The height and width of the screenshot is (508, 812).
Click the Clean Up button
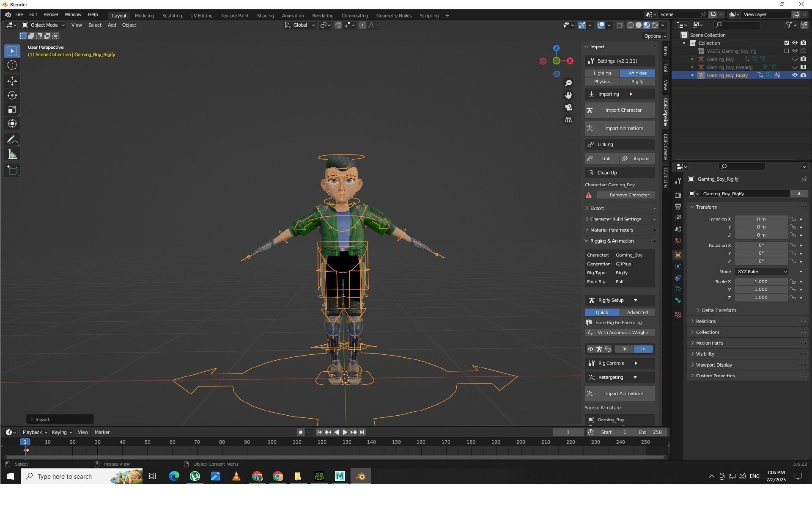[620, 173]
